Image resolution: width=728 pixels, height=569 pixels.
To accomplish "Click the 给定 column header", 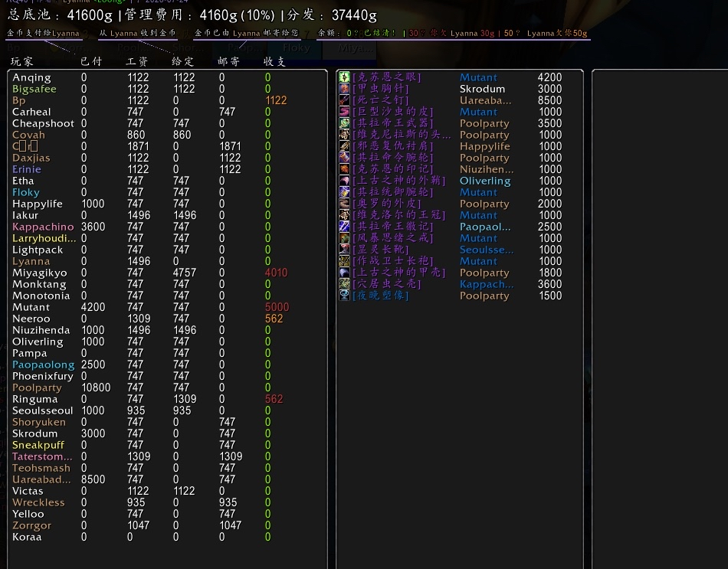I will pyautogui.click(x=182, y=62).
